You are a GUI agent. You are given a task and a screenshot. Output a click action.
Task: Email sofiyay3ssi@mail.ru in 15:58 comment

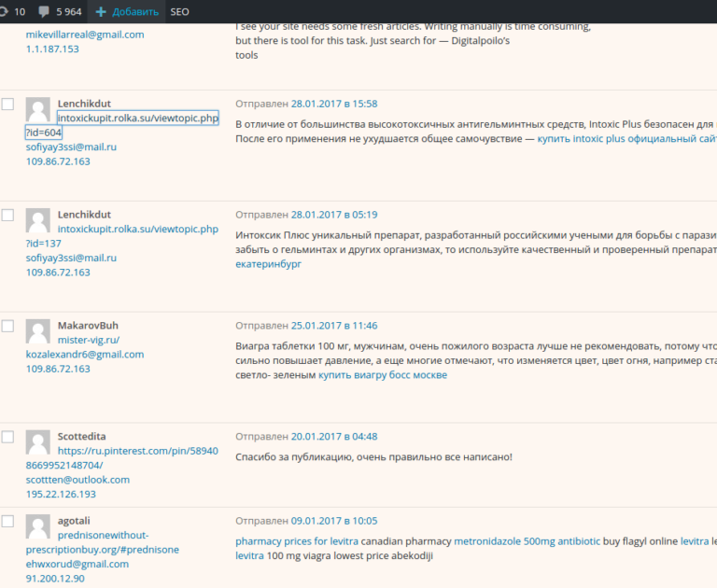click(x=71, y=147)
